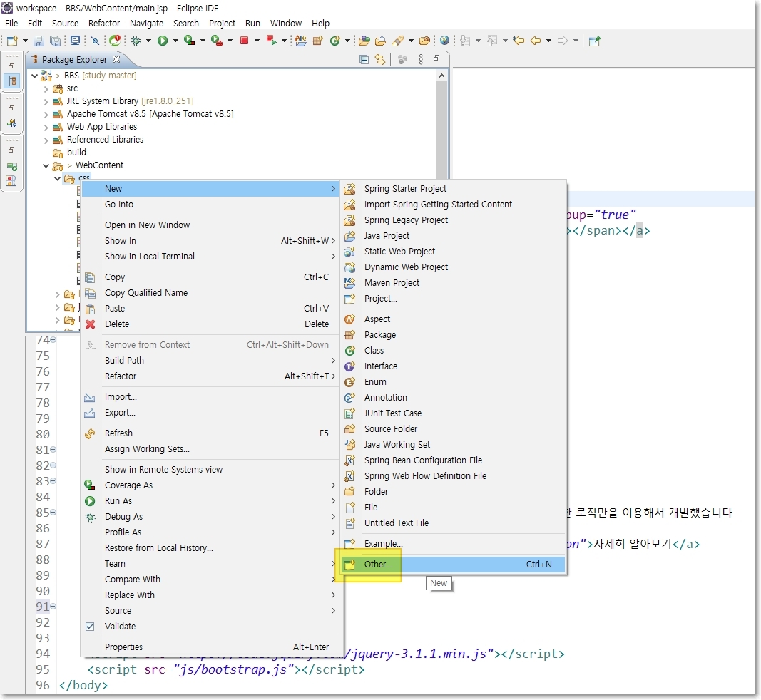
Task: Open the File menu
Action: click(x=11, y=23)
